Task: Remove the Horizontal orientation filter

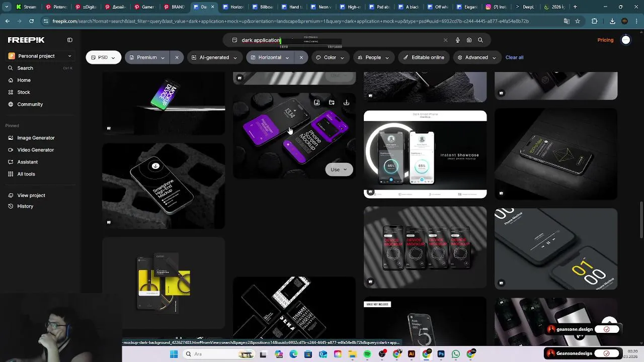Action: (x=301, y=57)
